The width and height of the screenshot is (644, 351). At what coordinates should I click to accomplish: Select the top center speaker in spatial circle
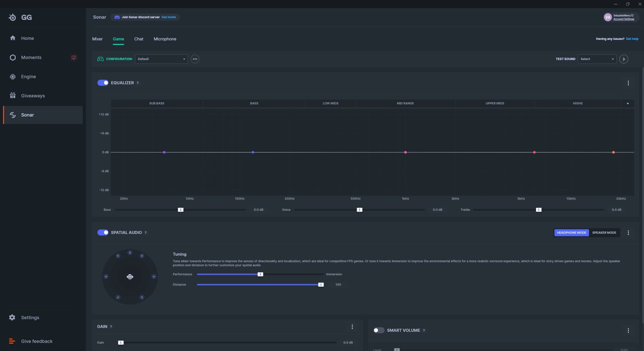click(130, 252)
